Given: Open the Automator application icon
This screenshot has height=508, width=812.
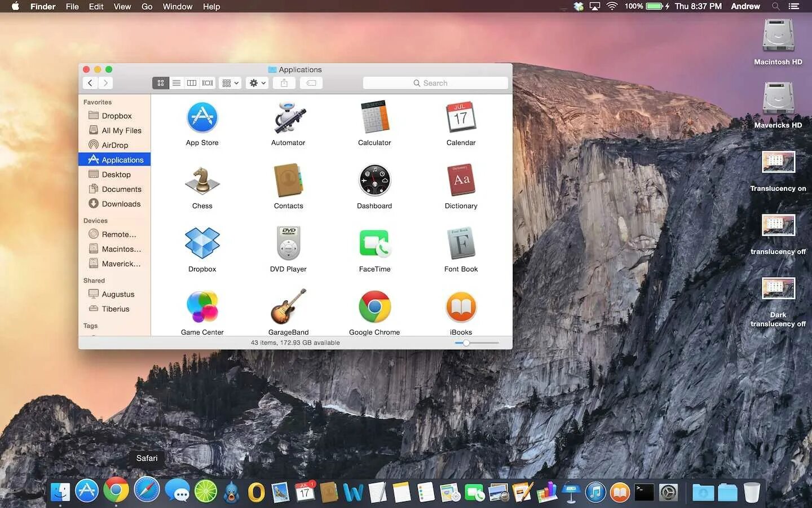Looking at the screenshot, I should pyautogui.click(x=289, y=117).
